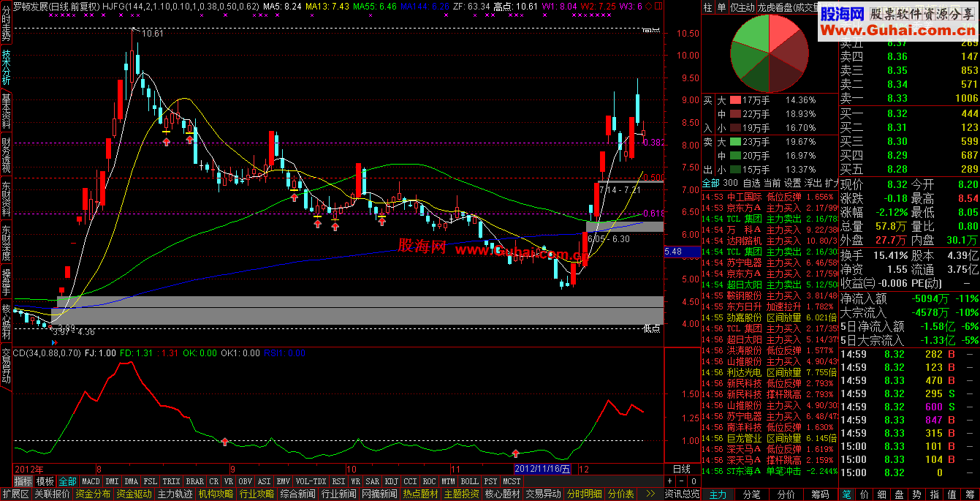980x501 pixels.
Task: Select the BRAR indicator
Action: [x=194, y=482]
